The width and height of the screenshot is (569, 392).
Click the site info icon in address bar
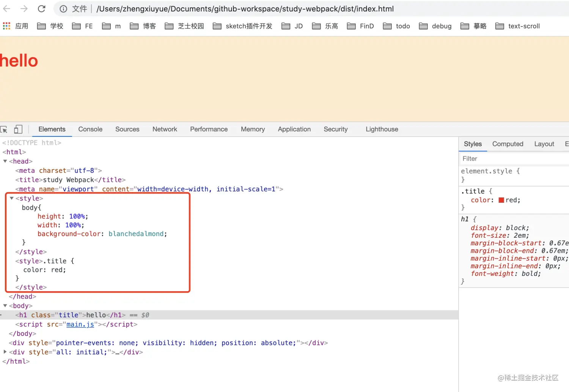click(63, 9)
